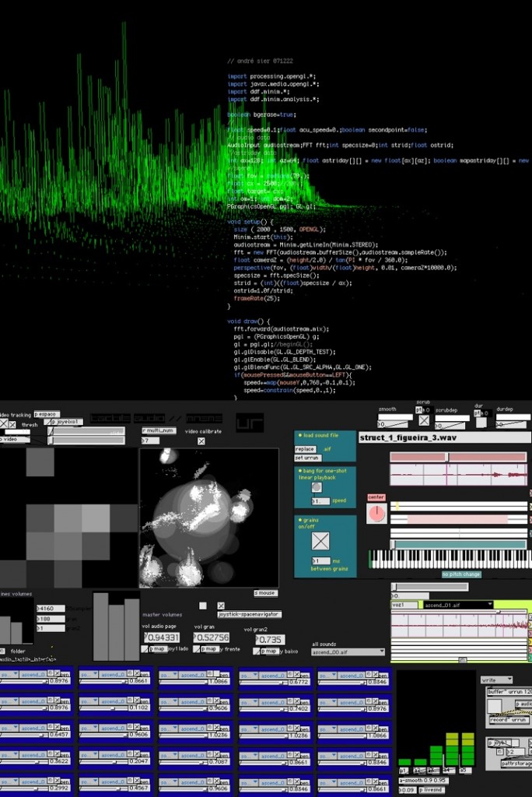532x797 pixels.
Task: Click the upper thresh slider
Action: pyautogui.click(x=86, y=431)
